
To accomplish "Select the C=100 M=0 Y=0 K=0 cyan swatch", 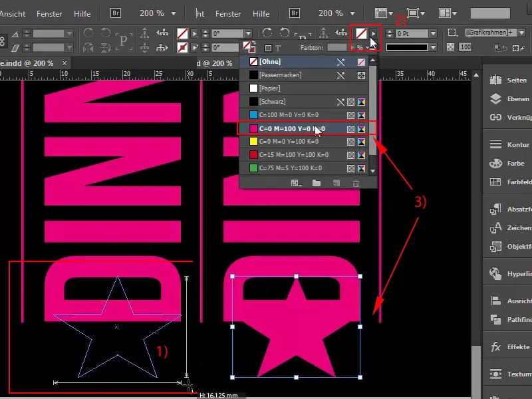I will pos(305,114).
